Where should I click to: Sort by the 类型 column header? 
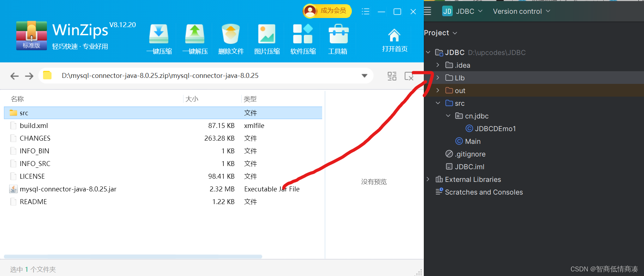[250, 99]
